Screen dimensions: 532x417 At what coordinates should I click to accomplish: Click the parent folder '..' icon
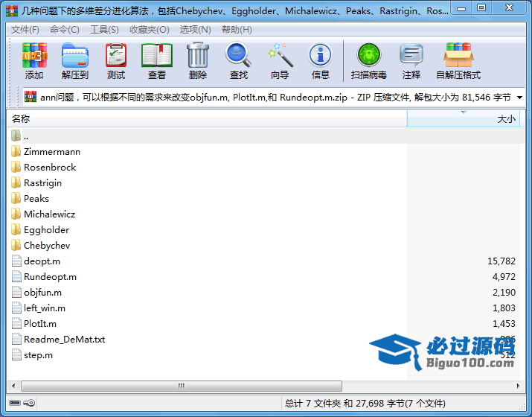pos(16,136)
